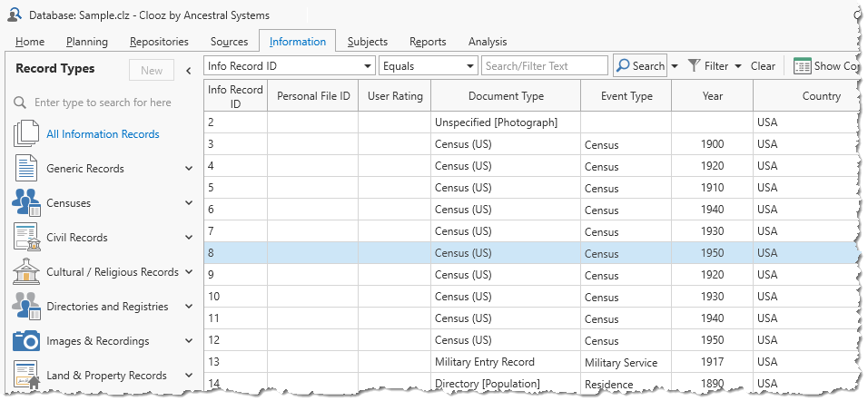Click the Clear filter button
Screen dimensions: 868x401
pos(763,66)
